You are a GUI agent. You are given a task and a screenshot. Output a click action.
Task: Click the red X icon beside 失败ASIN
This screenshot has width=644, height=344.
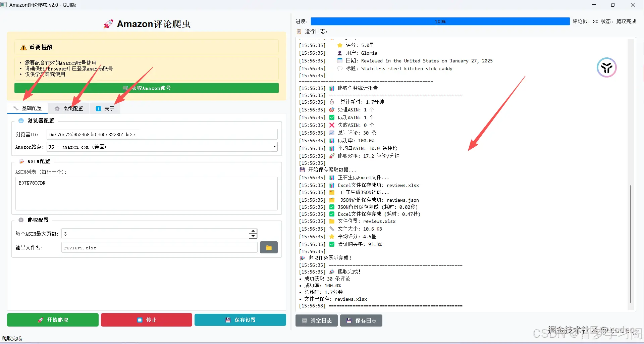point(332,125)
